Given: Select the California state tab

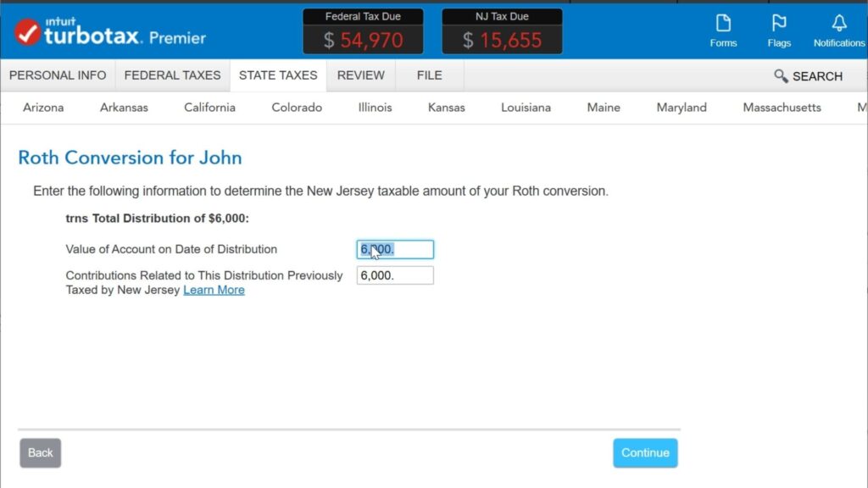Looking at the screenshot, I should [x=210, y=108].
